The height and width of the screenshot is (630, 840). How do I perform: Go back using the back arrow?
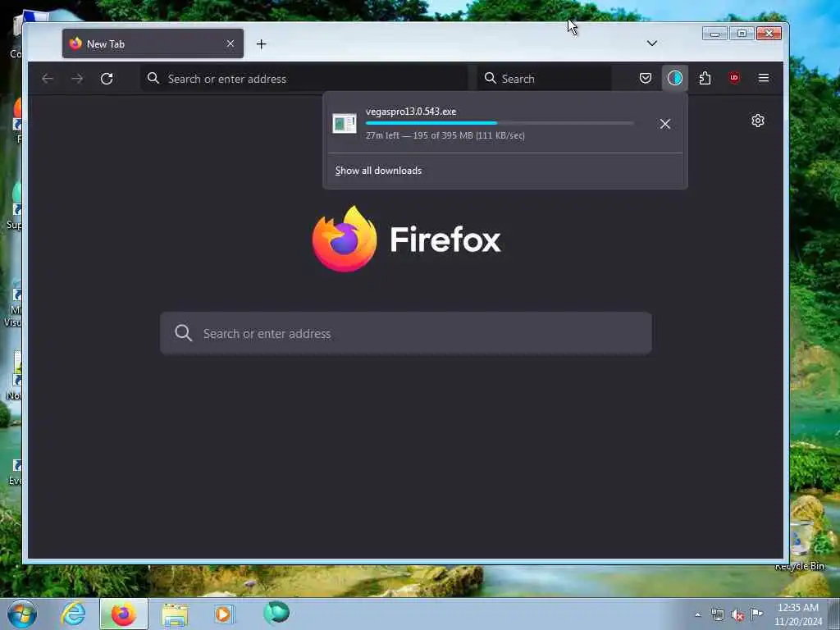(48, 79)
